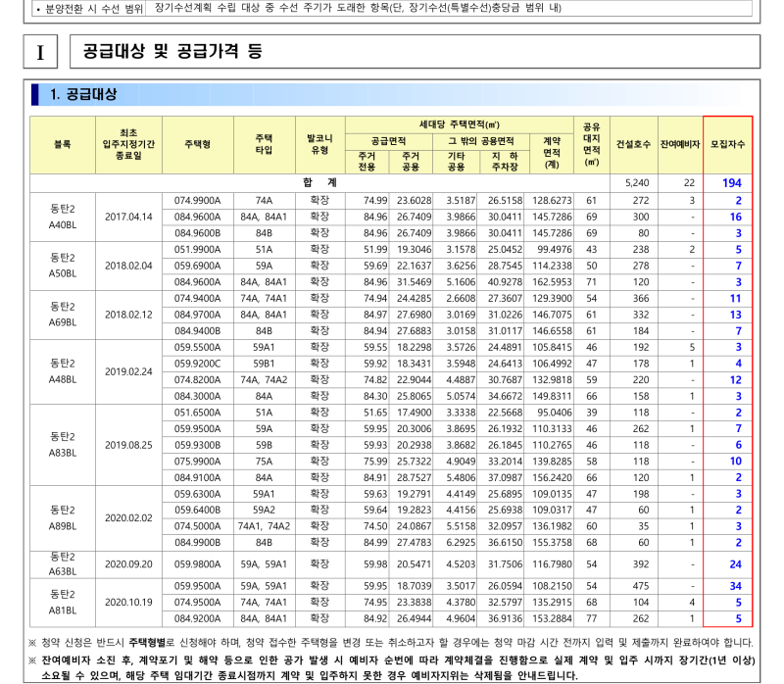Click the '발코니 유형' column header
This screenshot has width=784, height=684.
320,144
